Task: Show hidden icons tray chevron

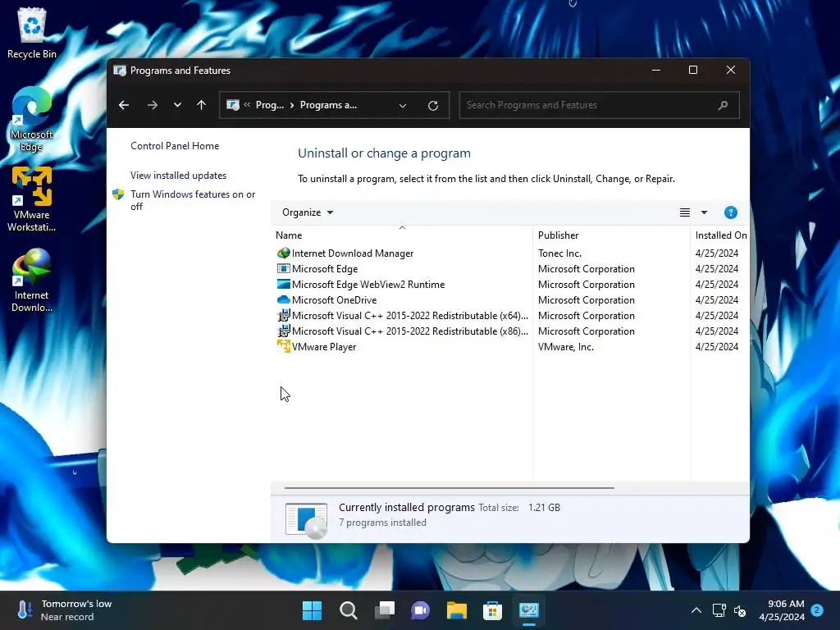Action: [x=696, y=610]
